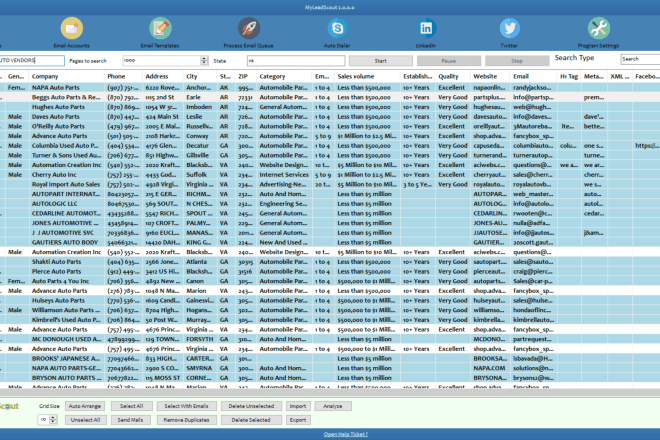The width and height of the screenshot is (660, 440).
Task: Open the Search Type dropdown
Action: coord(640,59)
